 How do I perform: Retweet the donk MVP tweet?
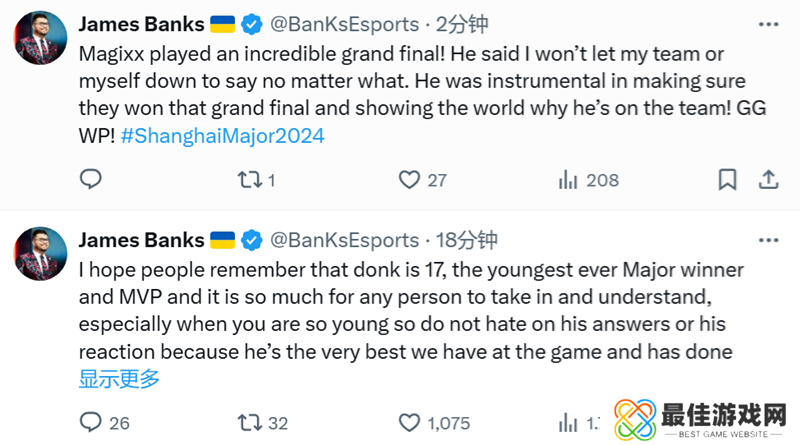coord(249,422)
